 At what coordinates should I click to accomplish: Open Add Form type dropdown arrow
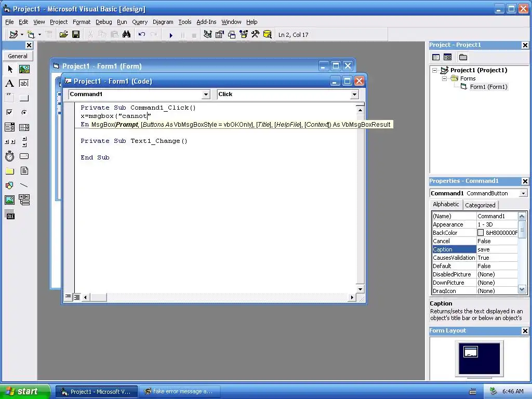[x=39, y=34]
